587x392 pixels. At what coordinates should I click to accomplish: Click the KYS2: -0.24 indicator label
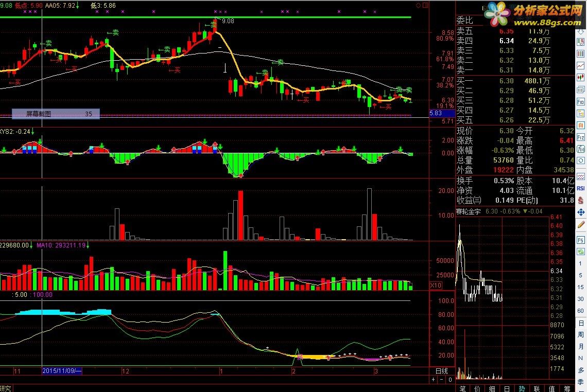pyautogui.click(x=15, y=132)
